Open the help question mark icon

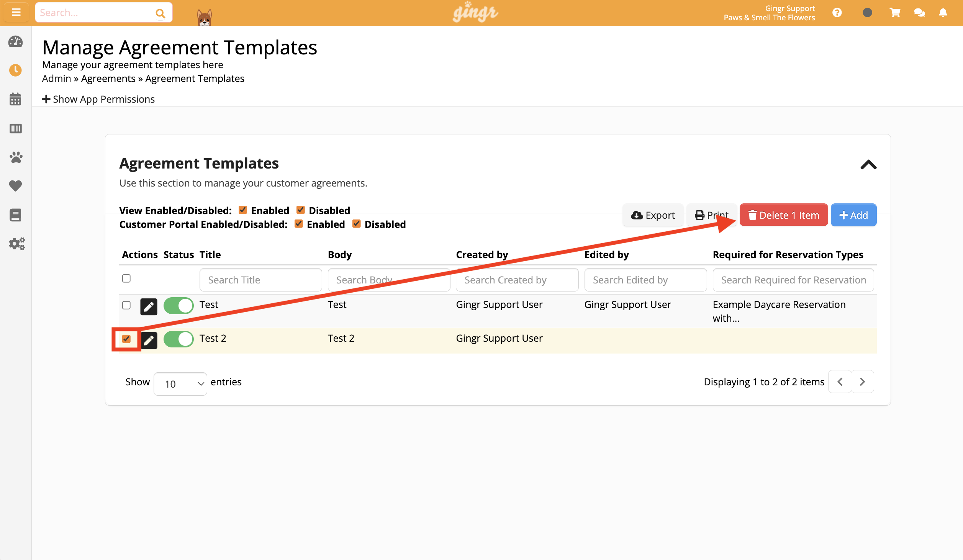(837, 13)
